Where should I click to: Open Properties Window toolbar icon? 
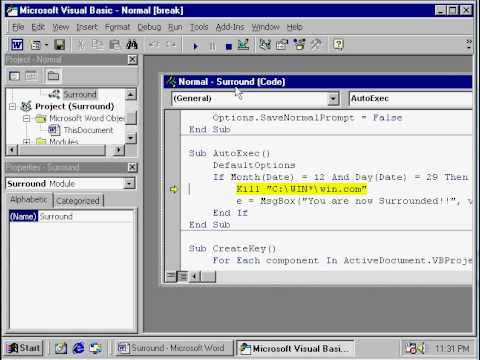pyautogui.click(x=282, y=44)
